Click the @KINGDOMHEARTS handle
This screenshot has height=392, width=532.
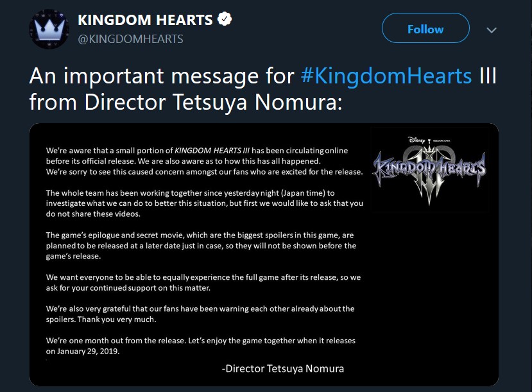coord(130,39)
